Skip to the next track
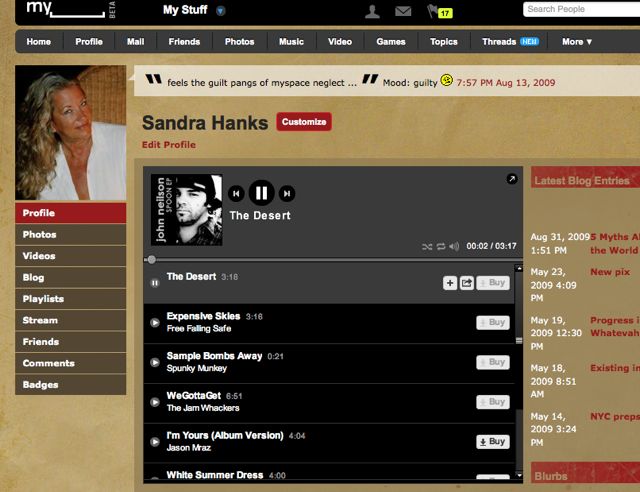 [287, 194]
